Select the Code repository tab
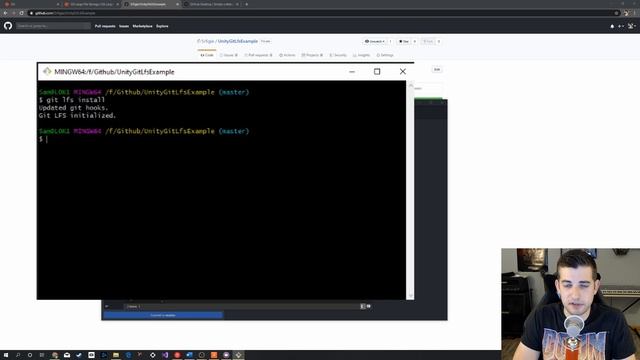Viewport: 640px width, 360px height. (207, 55)
